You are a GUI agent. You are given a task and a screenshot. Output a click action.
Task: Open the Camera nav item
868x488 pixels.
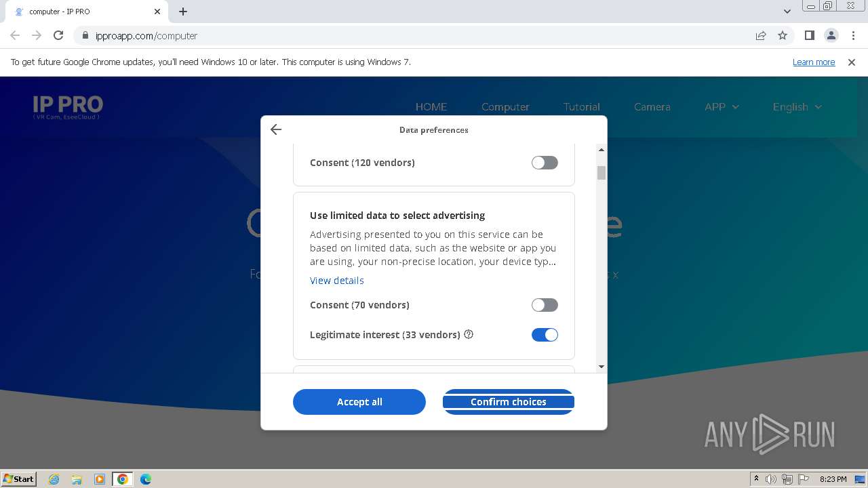(x=652, y=107)
